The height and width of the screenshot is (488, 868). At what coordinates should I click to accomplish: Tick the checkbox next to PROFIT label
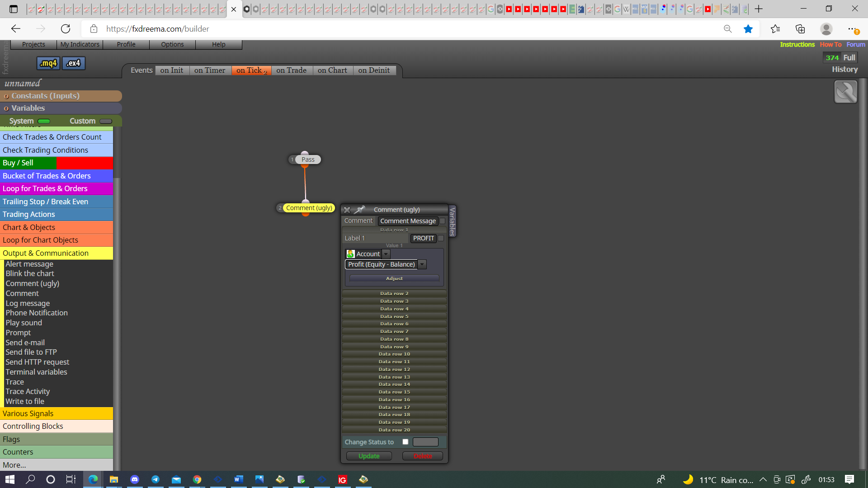[x=441, y=238]
